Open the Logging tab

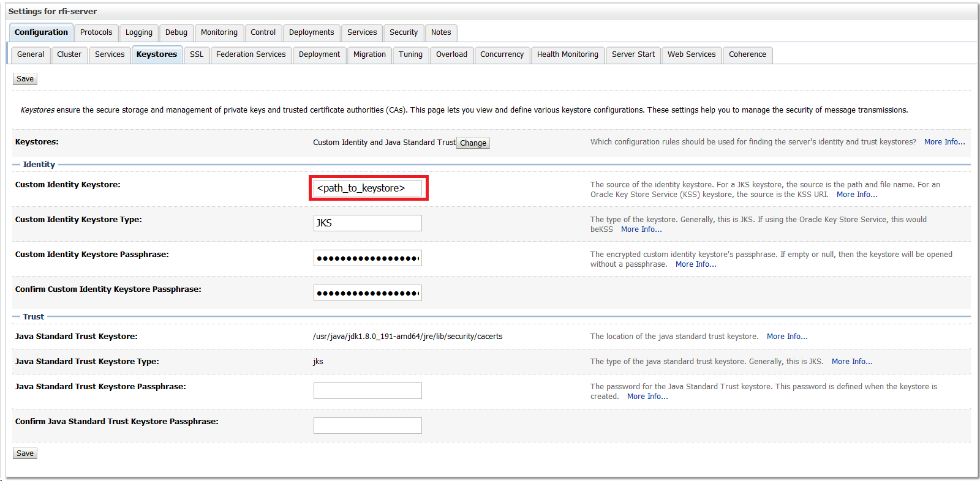point(139,32)
